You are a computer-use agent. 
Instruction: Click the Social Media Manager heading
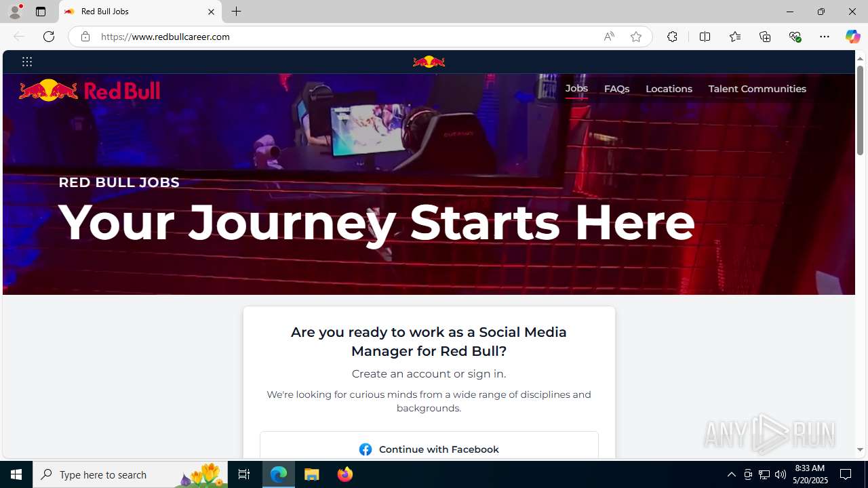pos(429,342)
